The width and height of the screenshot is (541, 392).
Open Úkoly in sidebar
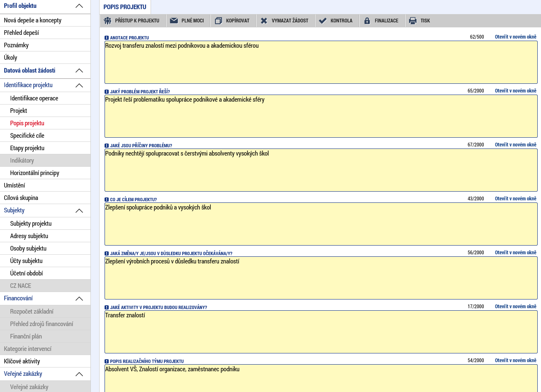click(45, 58)
